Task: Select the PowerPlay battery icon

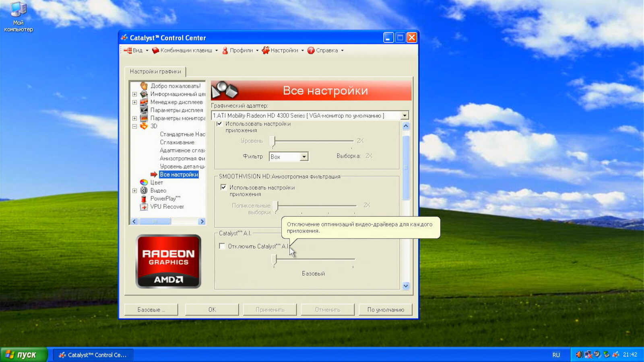Action: [x=144, y=198]
